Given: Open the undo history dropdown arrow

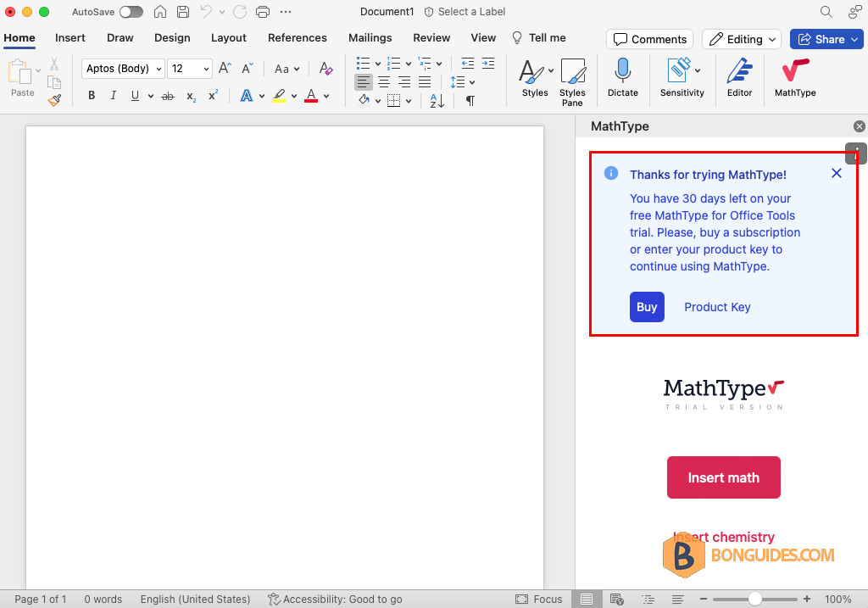Looking at the screenshot, I should point(222,12).
